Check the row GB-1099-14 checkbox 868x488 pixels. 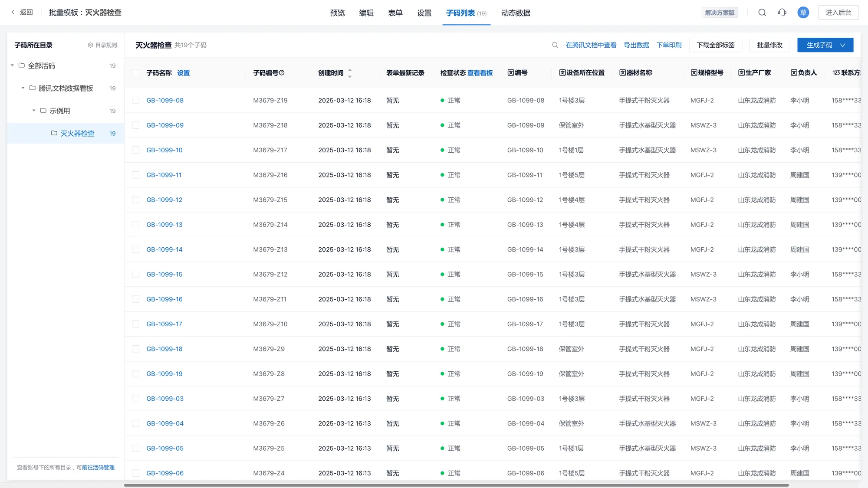pos(136,249)
